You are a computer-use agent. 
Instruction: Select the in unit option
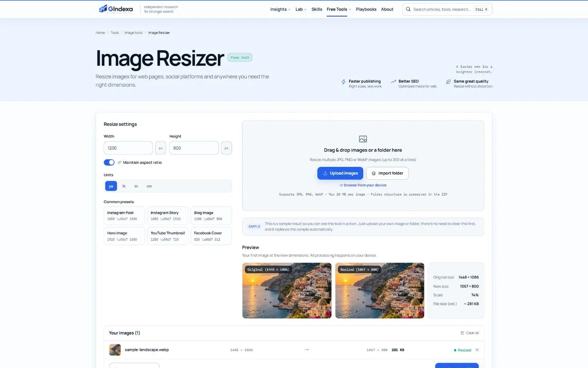[136, 186]
